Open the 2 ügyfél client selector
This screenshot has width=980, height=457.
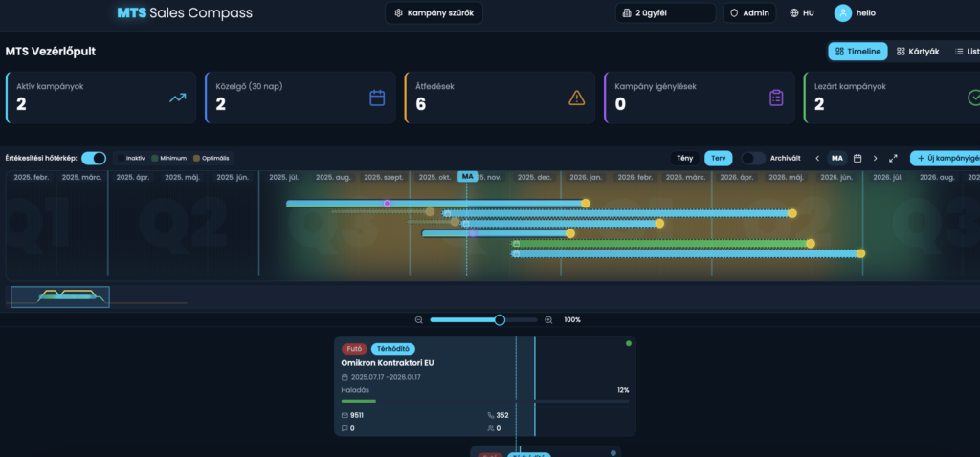(x=666, y=13)
